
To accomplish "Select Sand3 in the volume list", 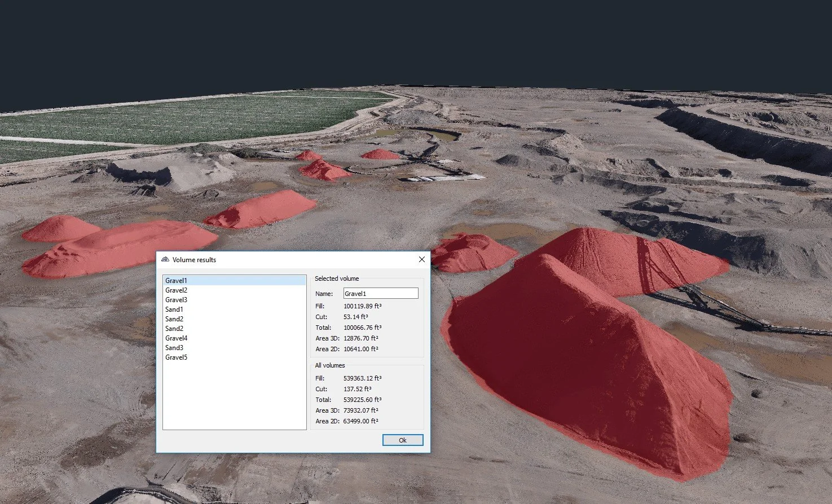I will pos(174,347).
